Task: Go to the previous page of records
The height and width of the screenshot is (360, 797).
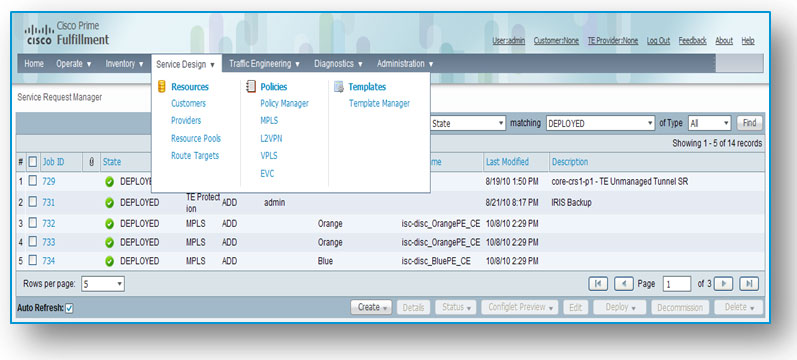Action: pyautogui.click(x=624, y=284)
